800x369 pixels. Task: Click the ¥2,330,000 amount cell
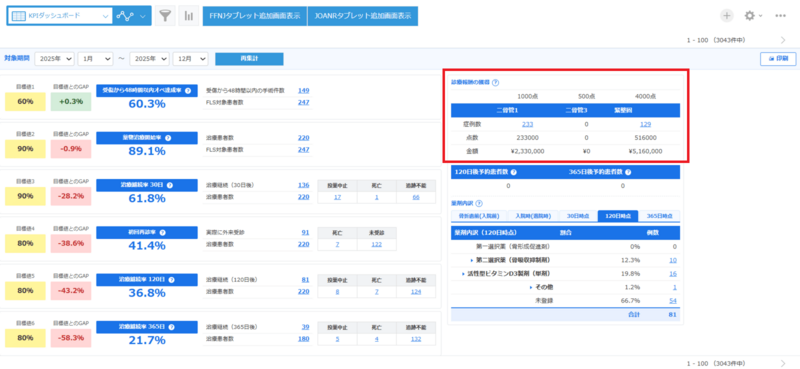pos(528,151)
